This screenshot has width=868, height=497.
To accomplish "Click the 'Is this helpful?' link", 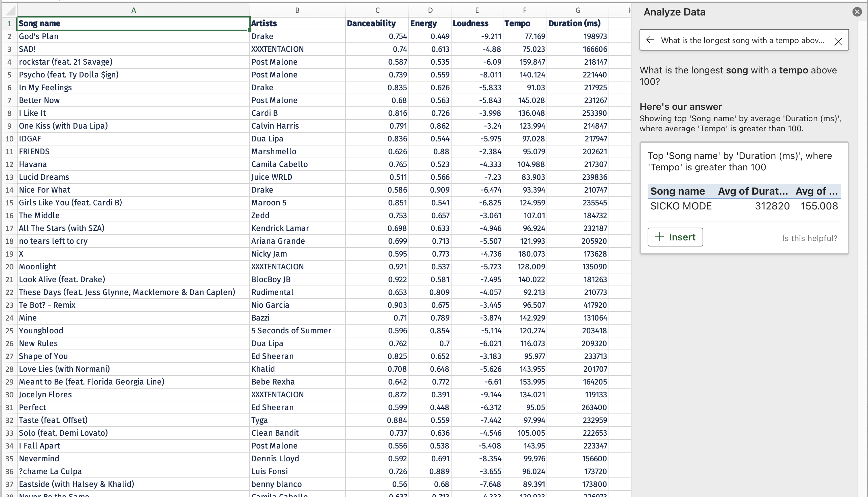I will click(x=810, y=238).
